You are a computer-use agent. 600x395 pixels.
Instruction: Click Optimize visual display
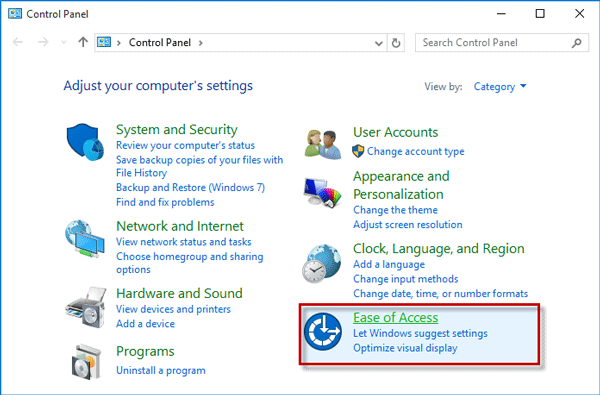point(405,348)
